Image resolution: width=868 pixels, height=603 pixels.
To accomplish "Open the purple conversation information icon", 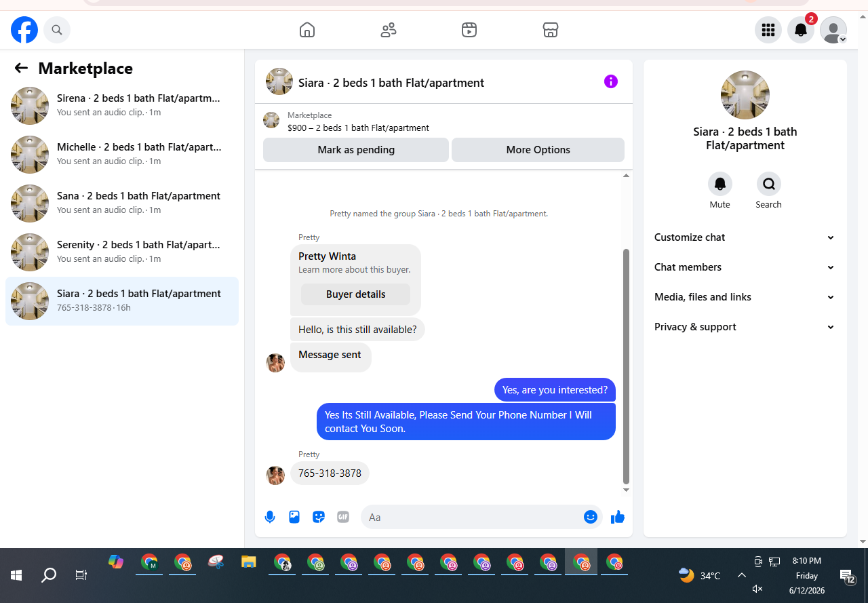I will click(611, 81).
